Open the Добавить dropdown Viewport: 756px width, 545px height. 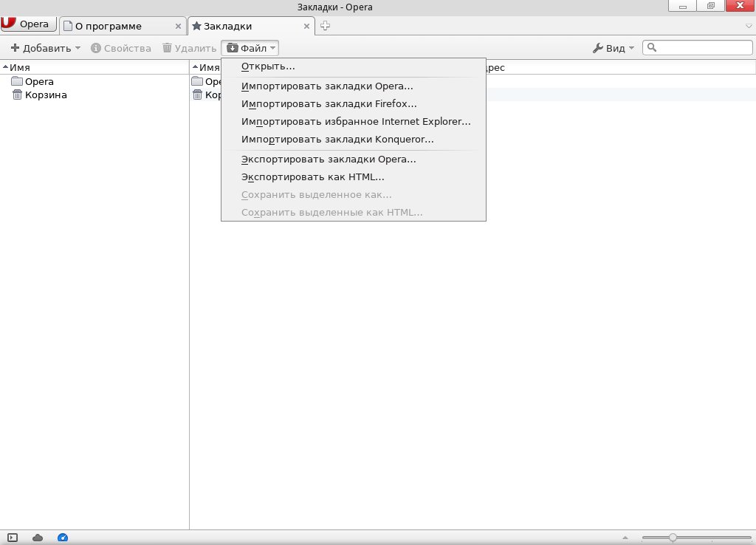click(45, 48)
